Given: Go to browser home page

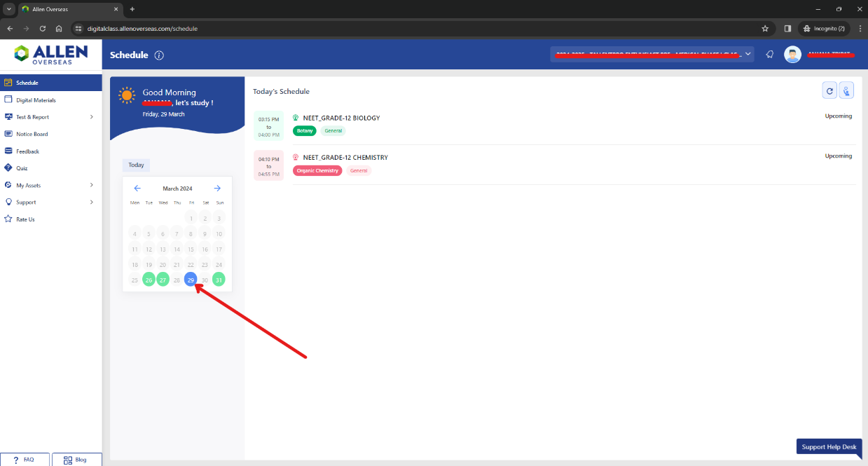Looking at the screenshot, I should point(59,29).
